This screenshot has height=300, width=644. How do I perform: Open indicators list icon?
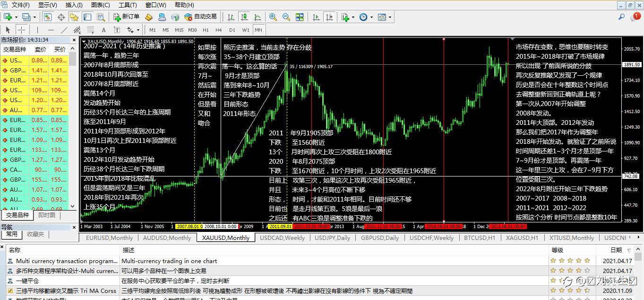click(345, 17)
